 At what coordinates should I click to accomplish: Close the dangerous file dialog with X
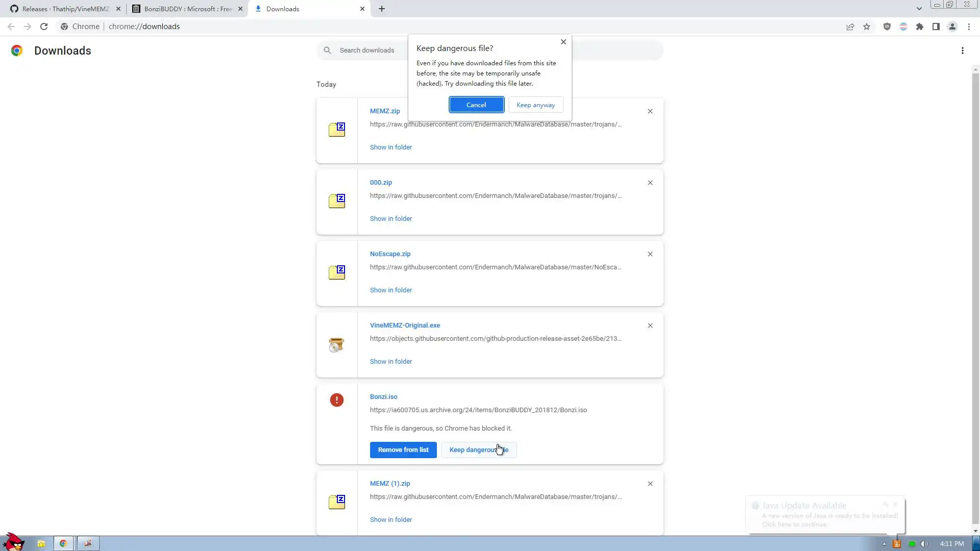[563, 42]
